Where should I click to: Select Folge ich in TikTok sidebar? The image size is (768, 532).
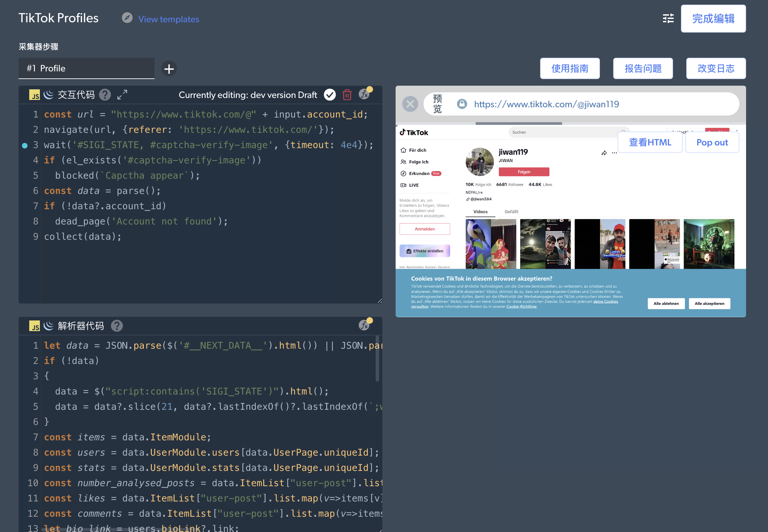click(x=414, y=162)
